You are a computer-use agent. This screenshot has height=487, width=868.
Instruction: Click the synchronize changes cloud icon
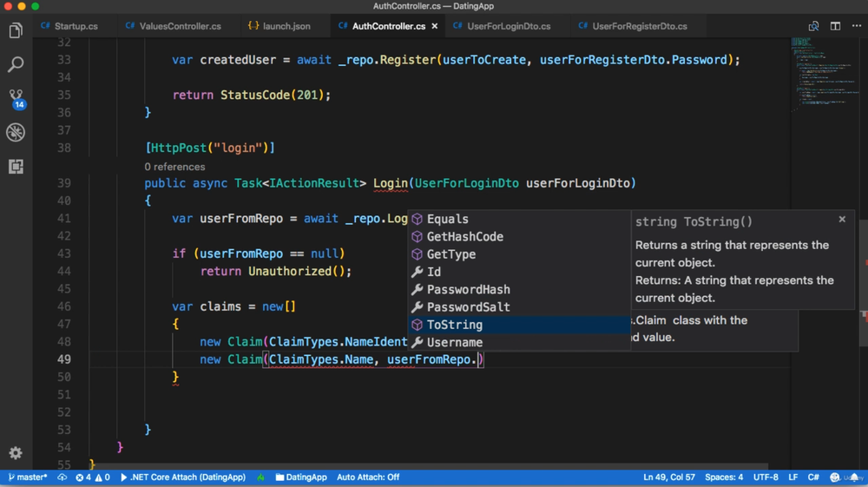point(62,477)
